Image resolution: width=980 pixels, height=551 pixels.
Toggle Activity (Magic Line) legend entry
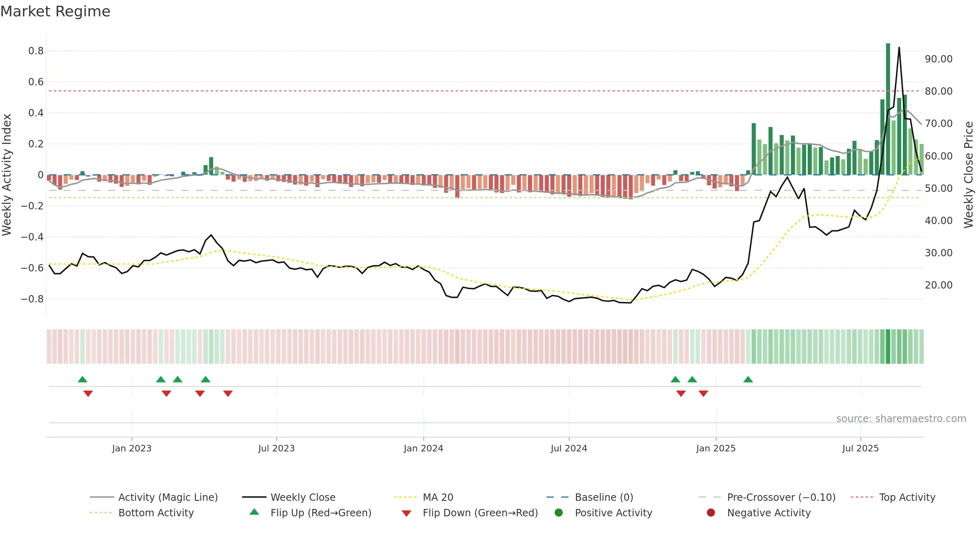(x=154, y=497)
